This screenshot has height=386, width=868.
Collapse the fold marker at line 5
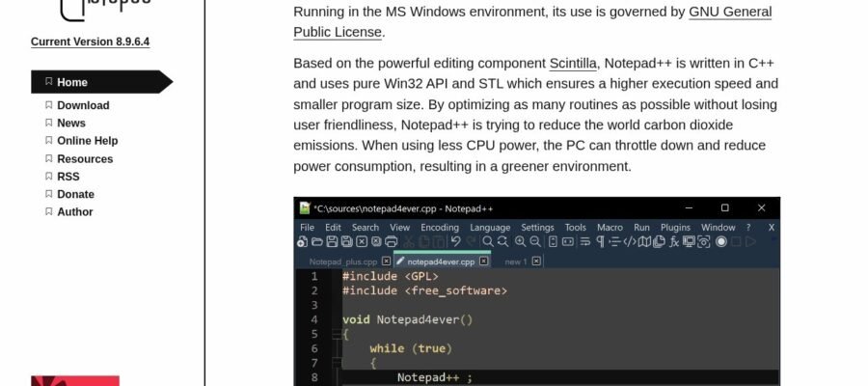(x=336, y=334)
